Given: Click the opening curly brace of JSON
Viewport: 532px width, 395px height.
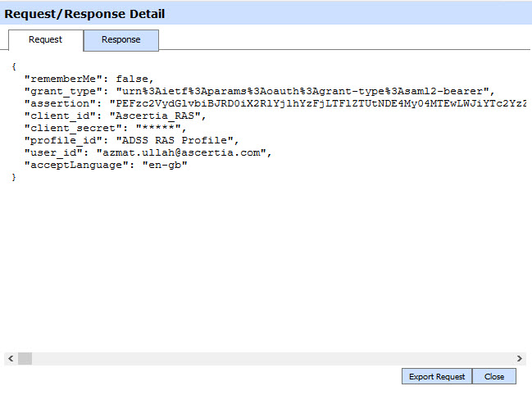Looking at the screenshot, I should pyautogui.click(x=14, y=66).
